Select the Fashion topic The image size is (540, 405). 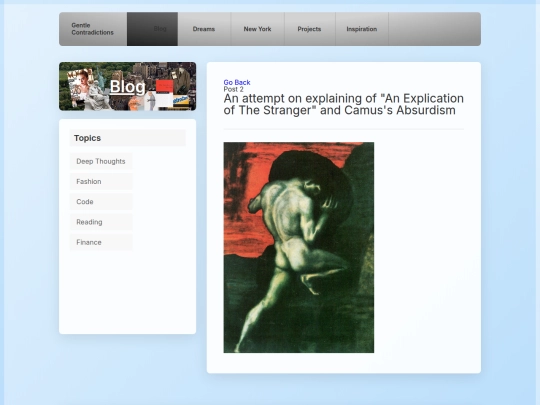click(101, 181)
